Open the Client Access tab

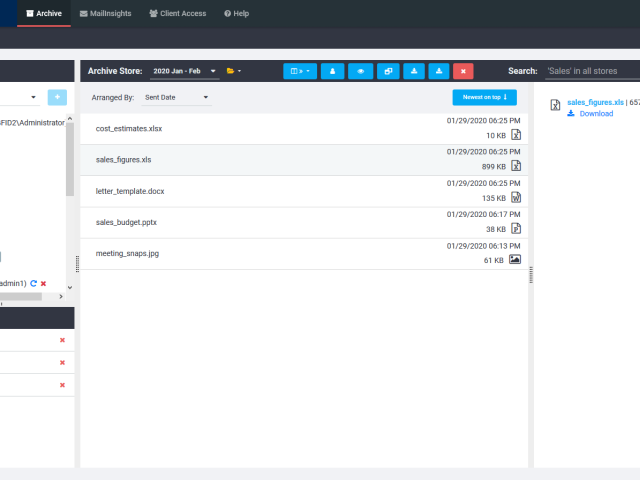tap(177, 14)
